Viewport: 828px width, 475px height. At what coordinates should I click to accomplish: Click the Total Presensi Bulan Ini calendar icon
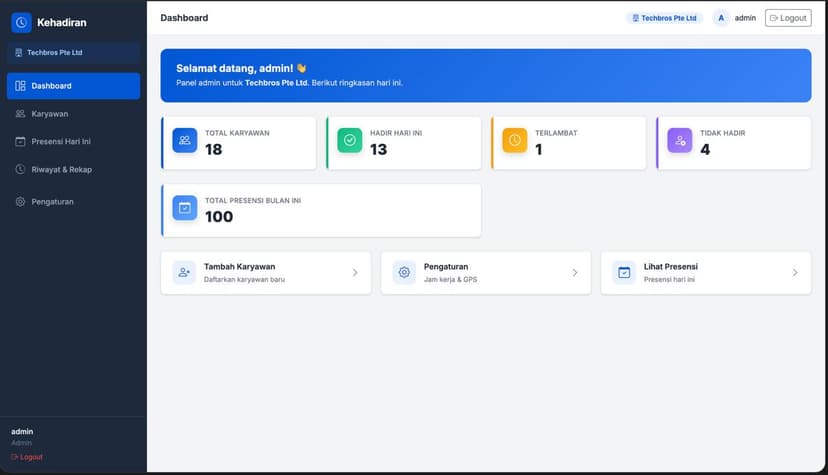(x=185, y=208)
